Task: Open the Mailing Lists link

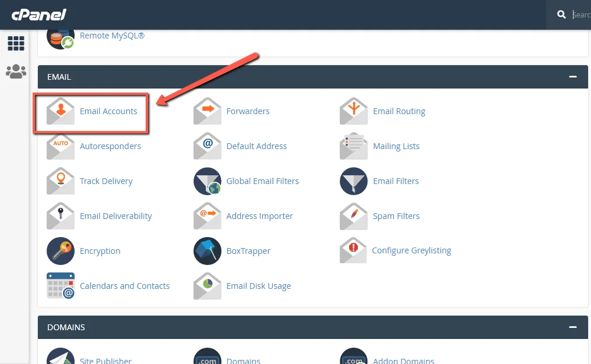Action: point(396,146)
